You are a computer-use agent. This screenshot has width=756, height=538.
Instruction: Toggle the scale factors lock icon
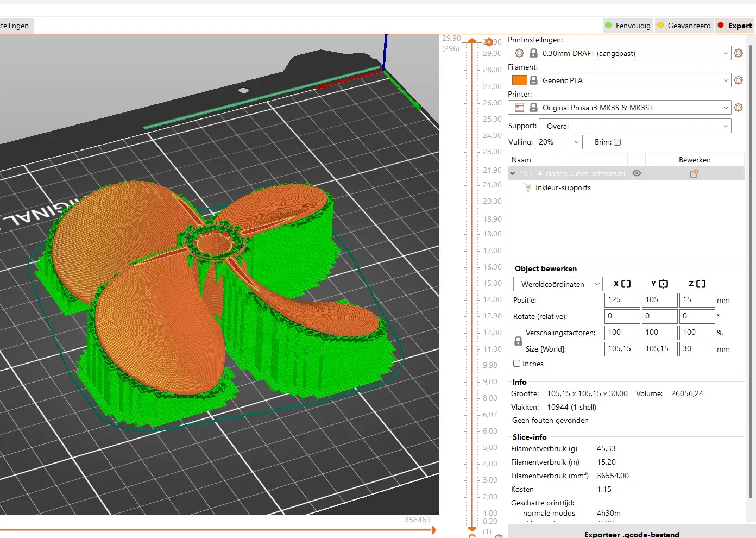click(518, 341)
